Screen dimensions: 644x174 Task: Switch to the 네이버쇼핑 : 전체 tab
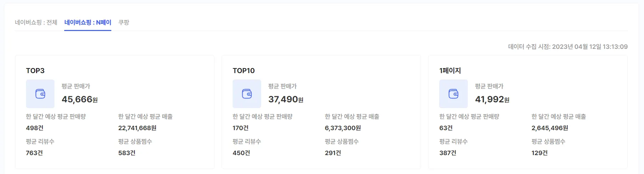(36, 22)
